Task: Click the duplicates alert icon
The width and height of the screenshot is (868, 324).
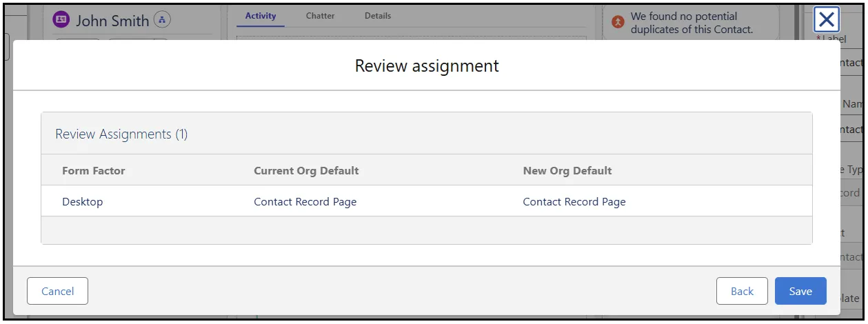Action: (618, 22)
